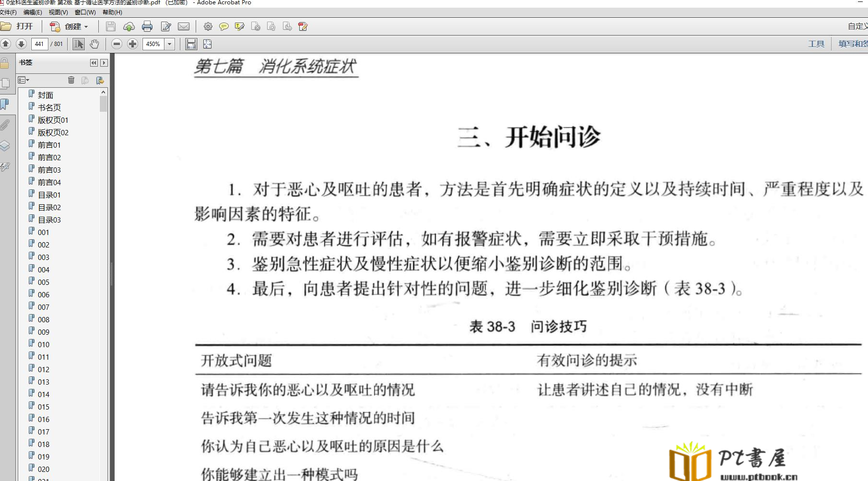Zoom out with the minus button
868x481 pixels.
coord(117,44)
